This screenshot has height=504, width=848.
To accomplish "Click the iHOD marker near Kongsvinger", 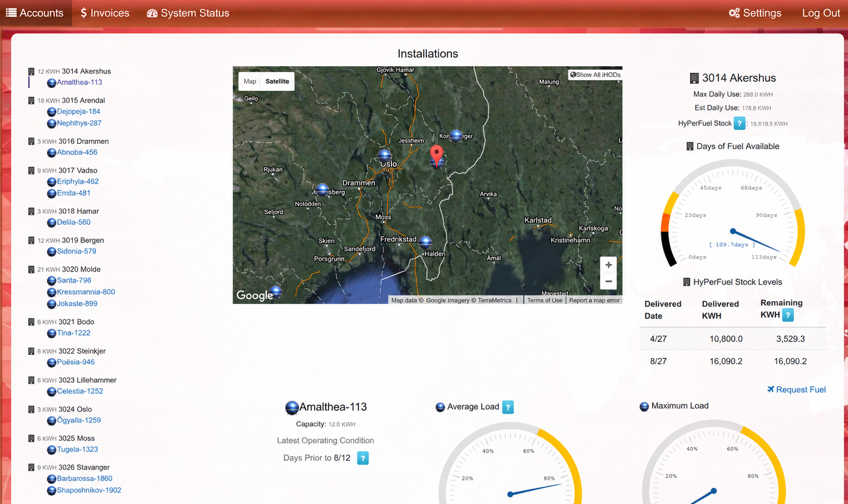I will [456, 136].
